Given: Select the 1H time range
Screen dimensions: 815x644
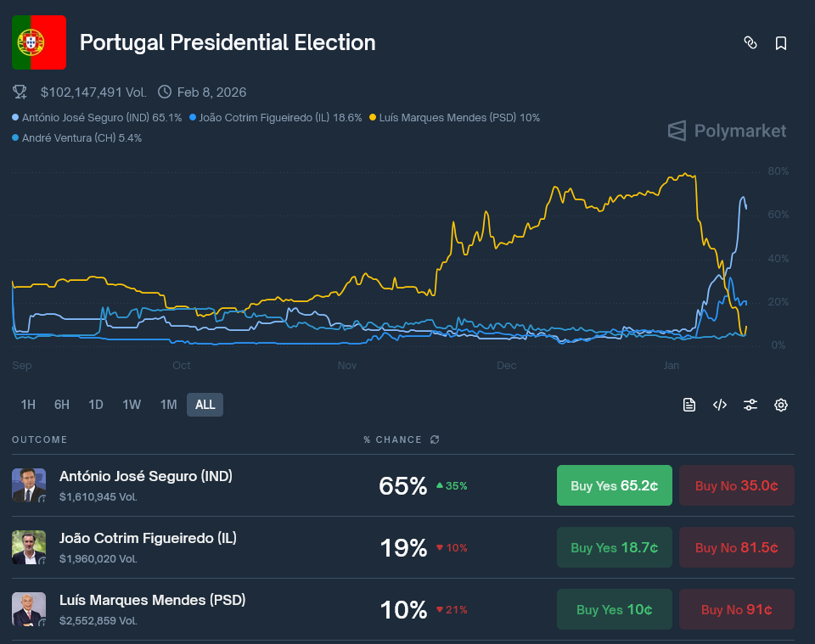Looking at the screenshot, I should [x=28, y=405].
